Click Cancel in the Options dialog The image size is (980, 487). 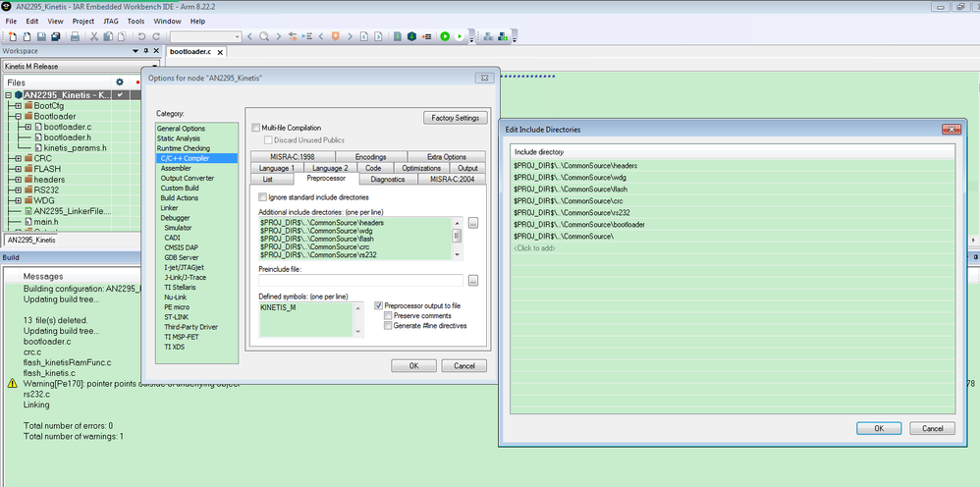click(x=463, y=365)
